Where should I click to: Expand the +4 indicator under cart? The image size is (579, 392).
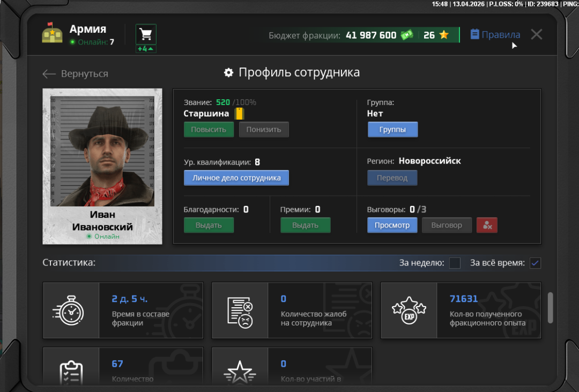(146, 49)
